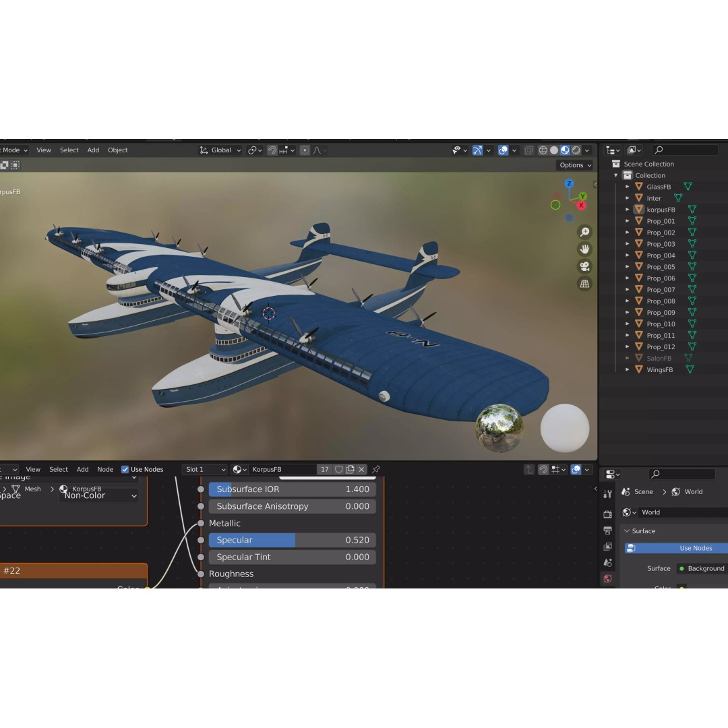728x728 pixels.
Task: Open the viewport Options dropdown
Action: point(575,165)
